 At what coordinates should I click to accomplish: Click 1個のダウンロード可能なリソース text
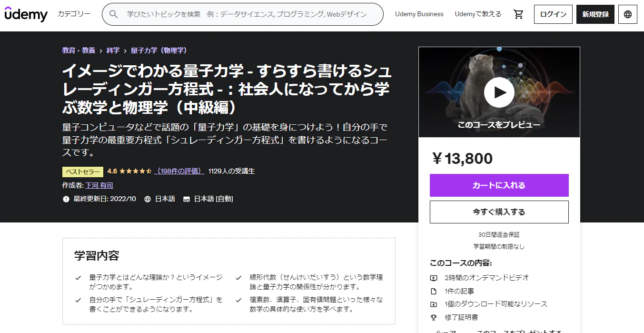(496, 304)
